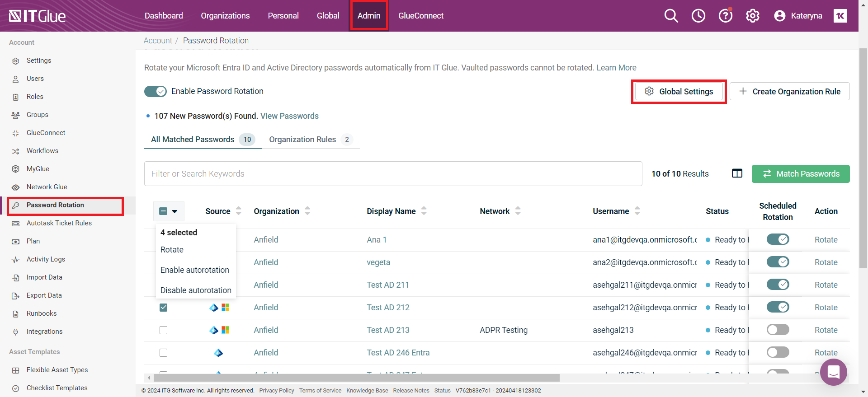Viewport: 868px width, 397px height.
Task: Toggle scheduled rotation for Test AD 212
Action: pyautogui.click(x=778, y=307)
